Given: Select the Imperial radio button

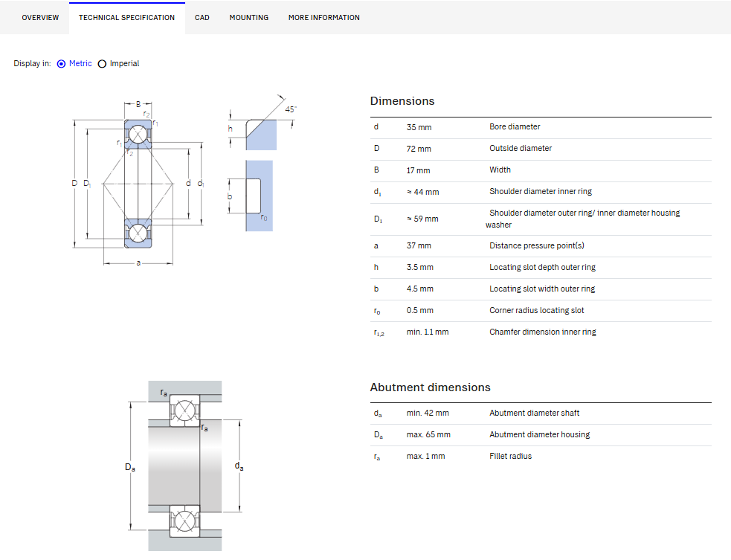Looking at the screenshot, I should 102,64.
